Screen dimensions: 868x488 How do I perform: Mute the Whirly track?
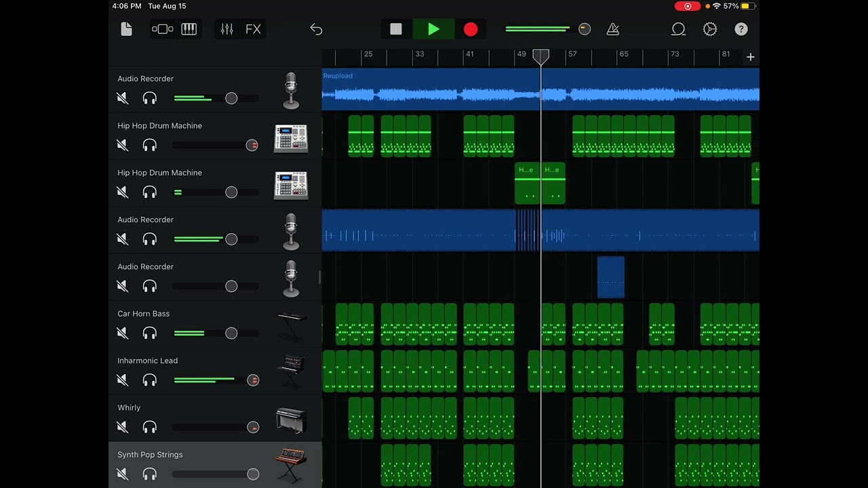point(123,427)
